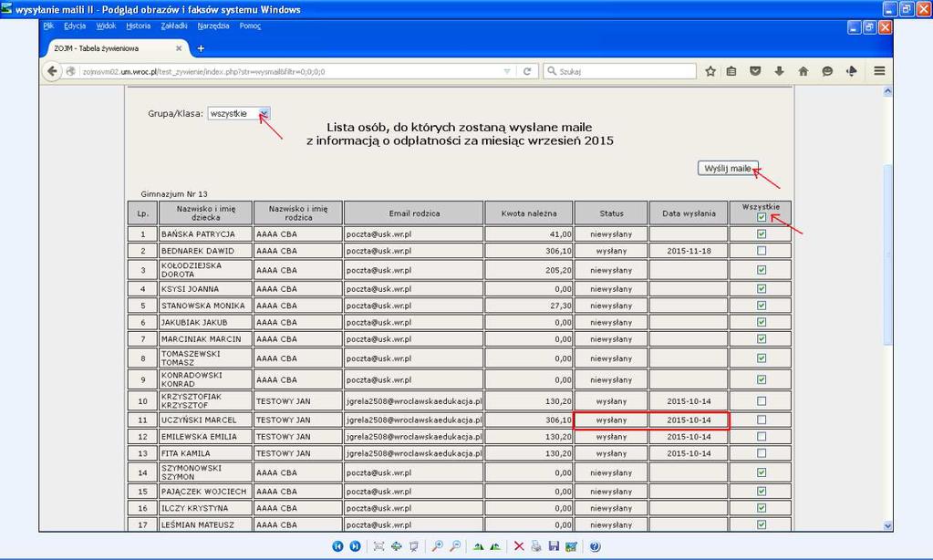Viewport: 933px width, 560px height.
Task: Open the Narzędzia menu
Action: 213,26
